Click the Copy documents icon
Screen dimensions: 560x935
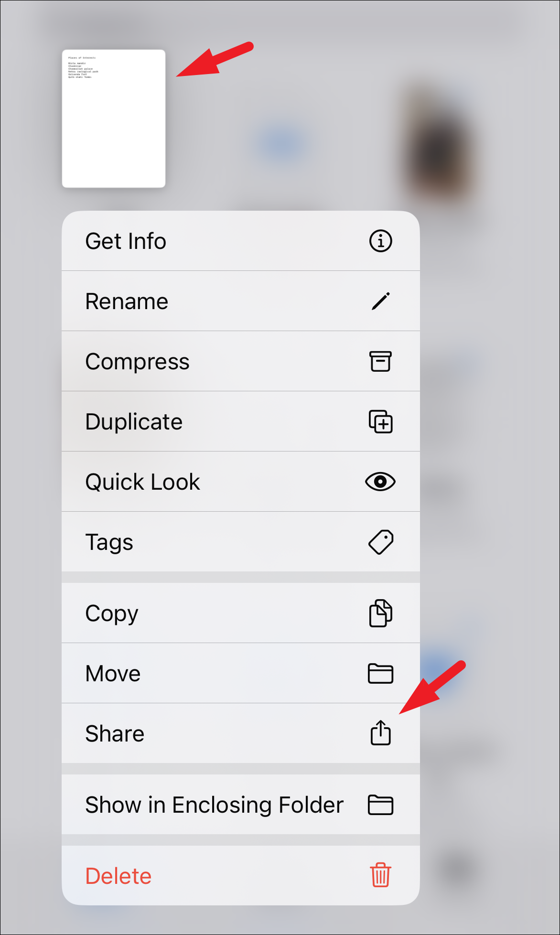coord(380,613)
